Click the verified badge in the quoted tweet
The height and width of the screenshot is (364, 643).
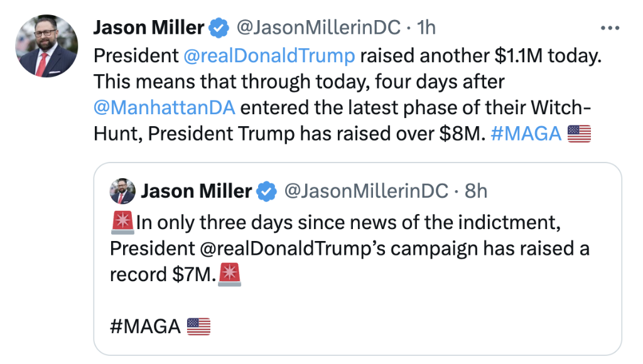click(x=267, y=191)
